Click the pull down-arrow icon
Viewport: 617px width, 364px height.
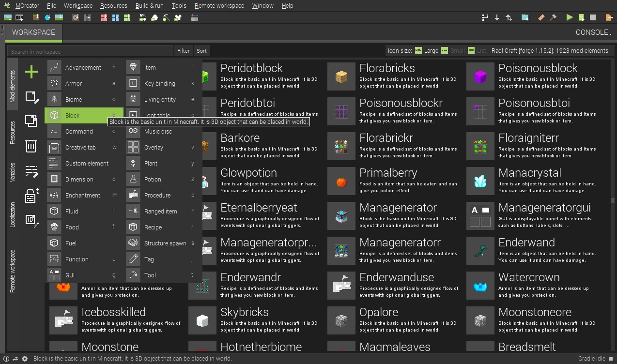pos(497,17)
